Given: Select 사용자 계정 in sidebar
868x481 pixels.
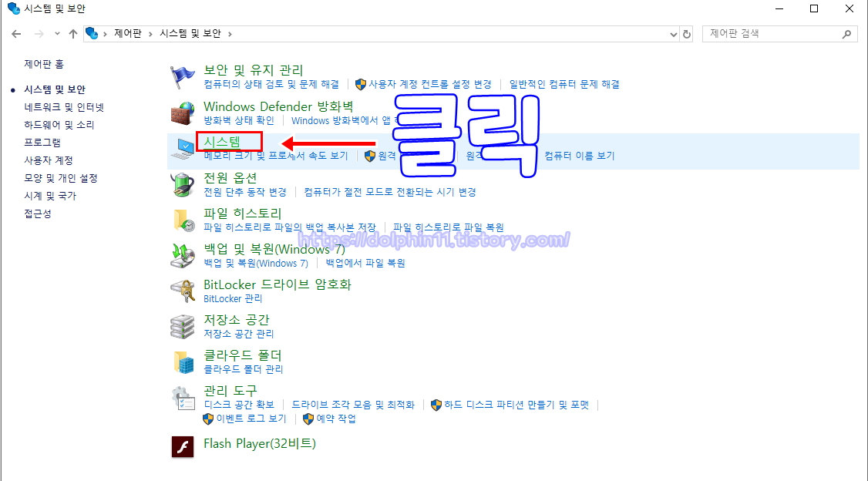Looking at the screenshot, I should pos(49,160).
